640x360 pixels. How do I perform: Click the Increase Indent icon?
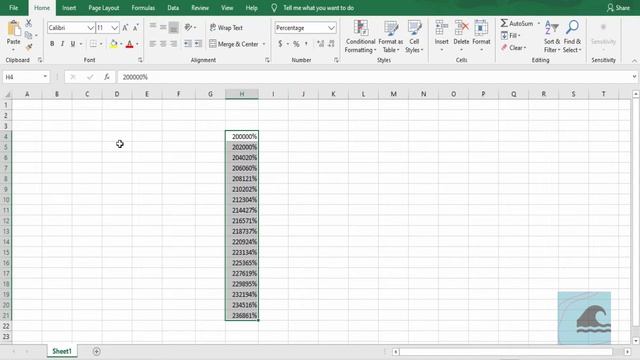tap(198, 44)
